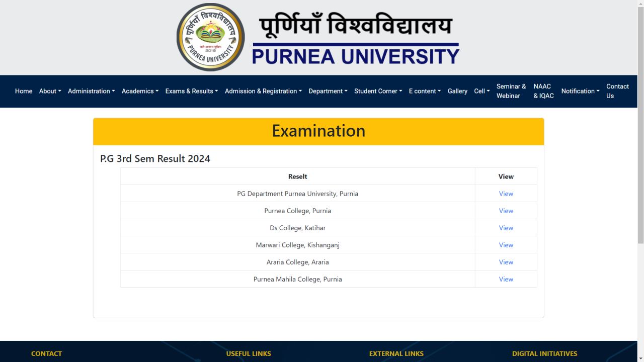Go to Home in navigation bar
This screenshot has width=644, height=362.
click(24, 91)
